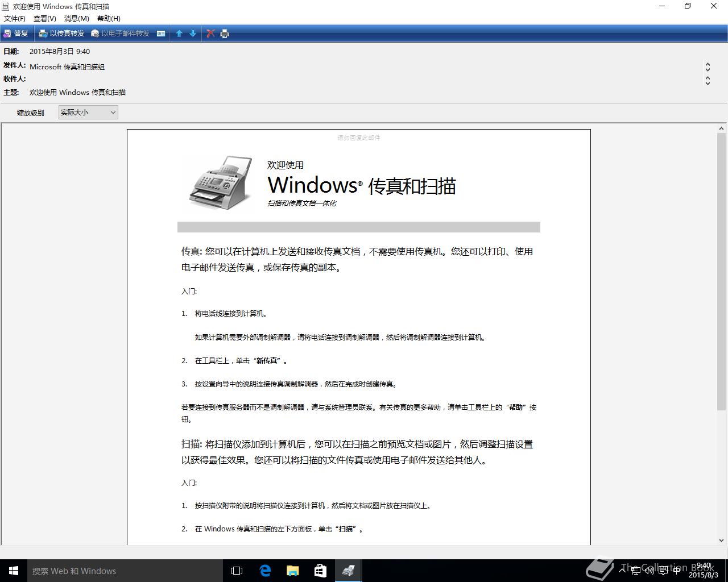Image resolution: width=728 pixels, height=582 pixels.
Task: Open Task View in taskbar
Action: 237,571
